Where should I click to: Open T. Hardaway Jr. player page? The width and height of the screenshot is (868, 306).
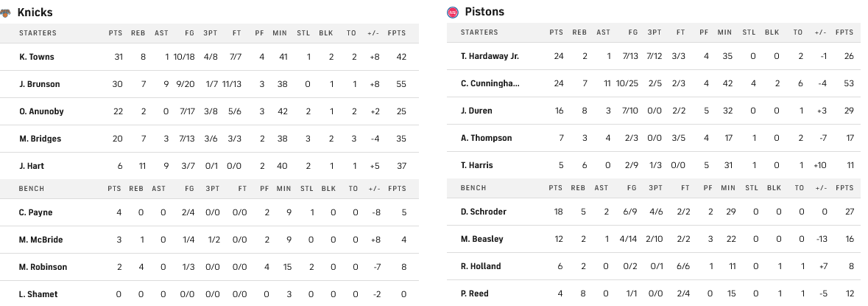490,56
